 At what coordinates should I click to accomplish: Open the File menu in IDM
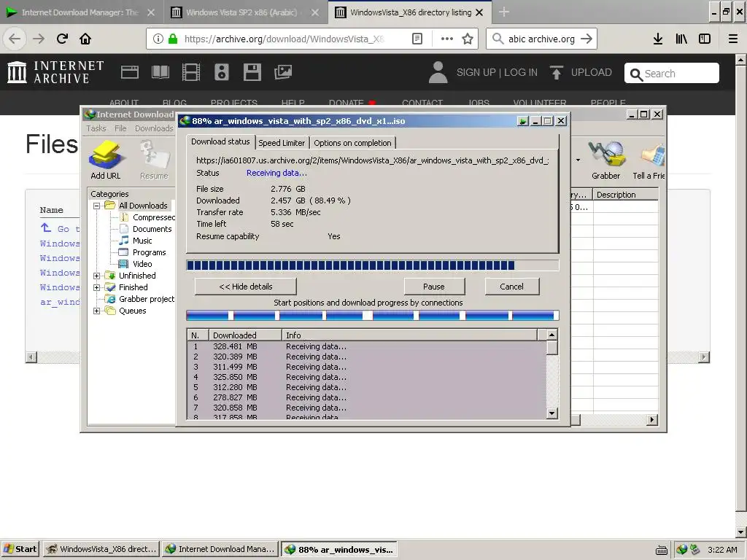[120, 128]
